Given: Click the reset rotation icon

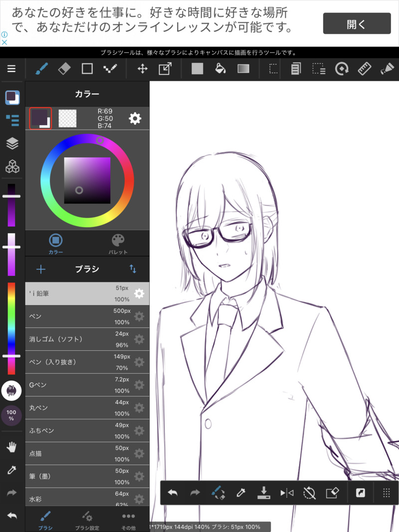Looking at the screenshot, I should (309, 493).
